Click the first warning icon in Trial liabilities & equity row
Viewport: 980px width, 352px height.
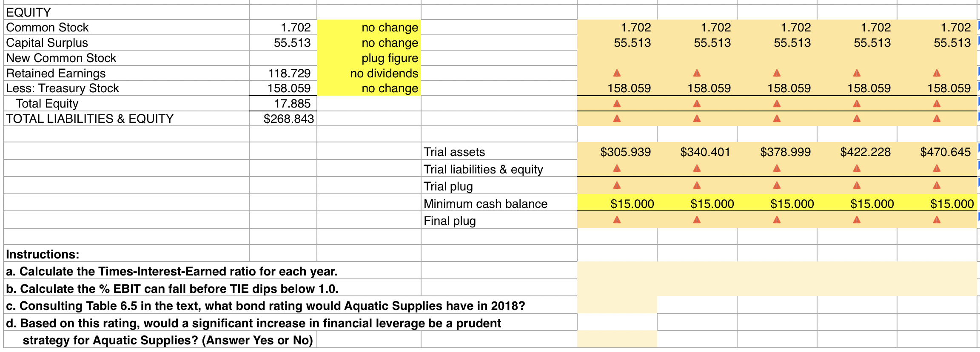[617, 169]
